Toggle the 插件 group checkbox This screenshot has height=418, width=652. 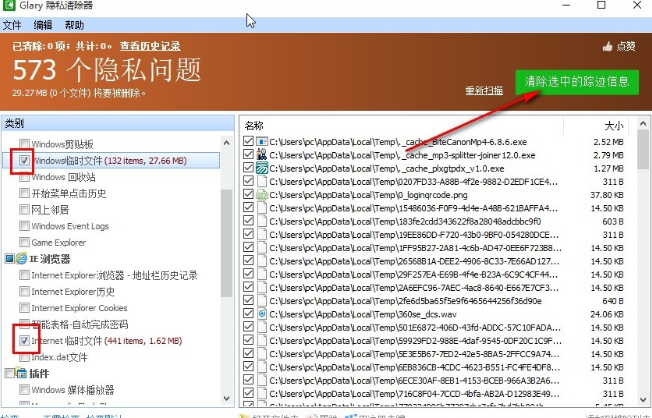[8, 373]
